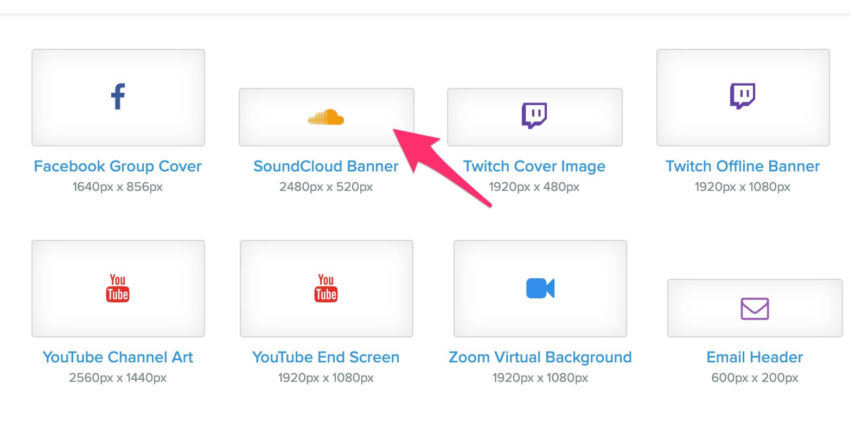Open the SoundCloud Banner link
This screenshot has width=868, height=434.
click(x=326, y=166)
